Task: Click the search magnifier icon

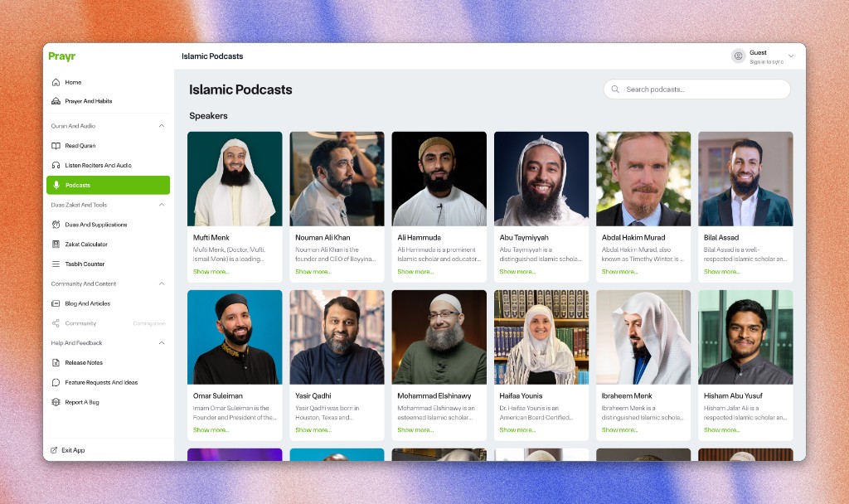Action: 615,90
